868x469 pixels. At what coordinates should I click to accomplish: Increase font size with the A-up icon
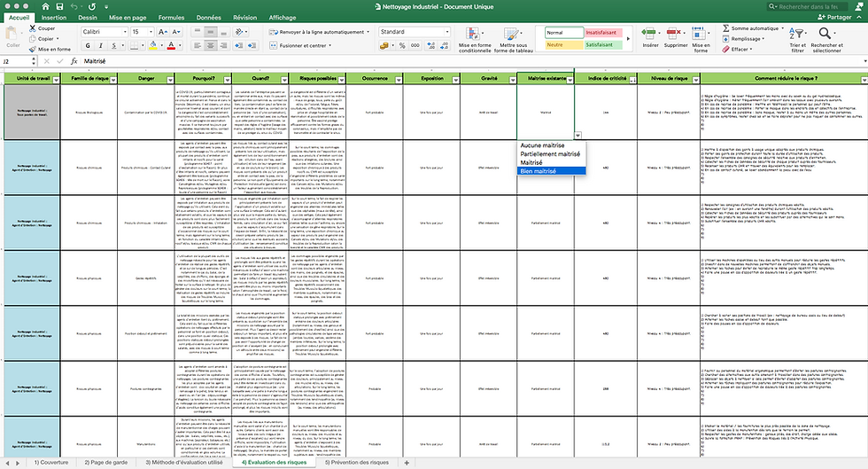(x=163, y=32)
